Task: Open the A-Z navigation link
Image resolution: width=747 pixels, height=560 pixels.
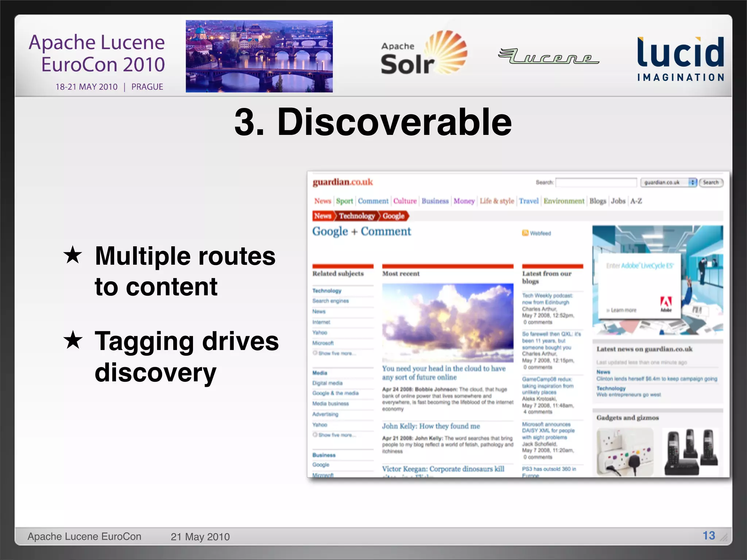Action: [636, 201]
